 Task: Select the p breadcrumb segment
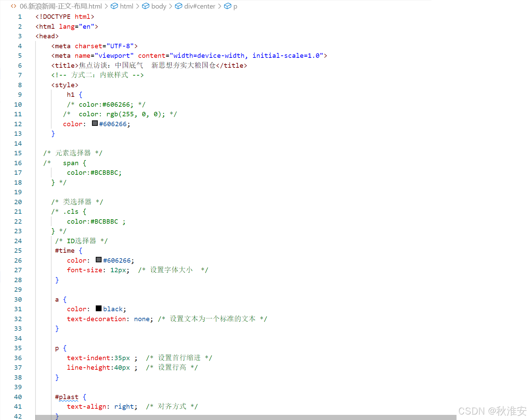pyautogui.click(x=235, y=6)
